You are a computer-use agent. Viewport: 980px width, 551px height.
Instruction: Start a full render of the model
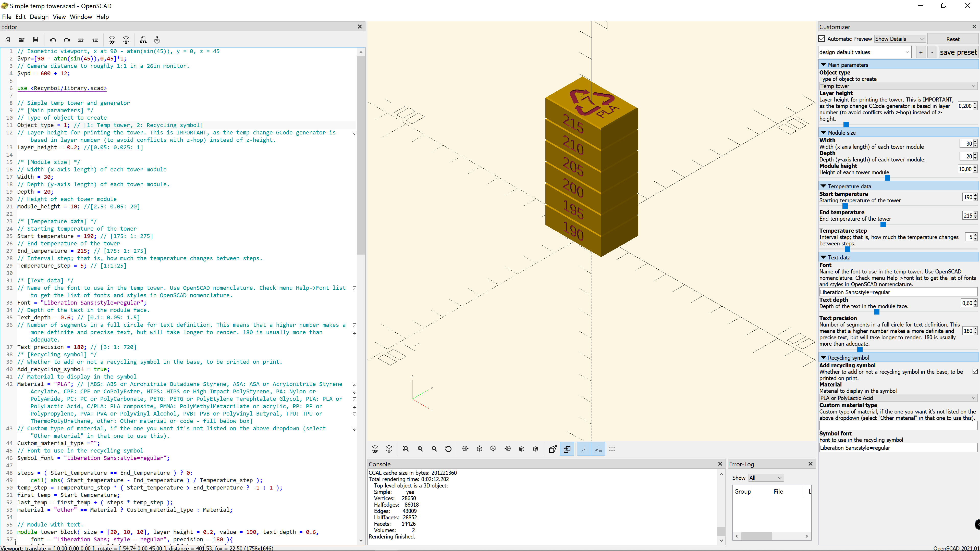126,40
